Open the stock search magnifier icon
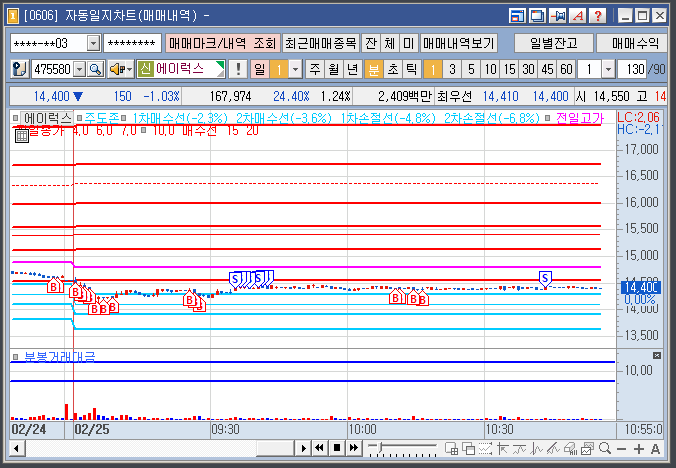 point(96,69)
